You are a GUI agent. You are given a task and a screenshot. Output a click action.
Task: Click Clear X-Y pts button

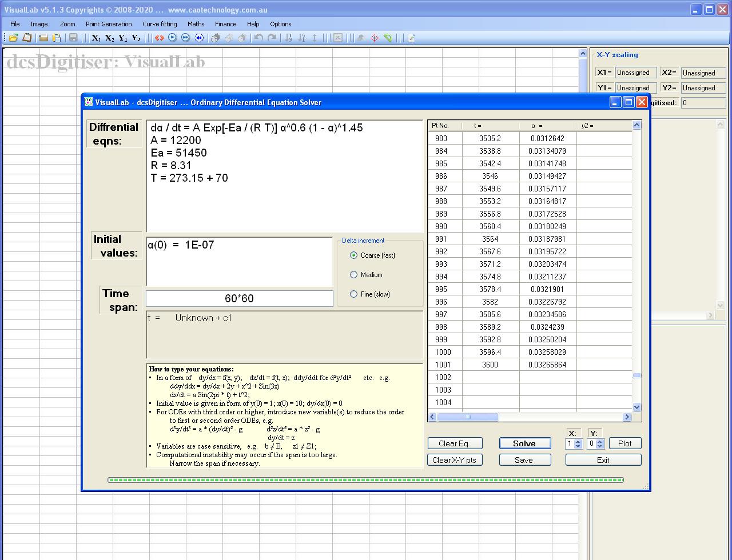click(455, 459)
